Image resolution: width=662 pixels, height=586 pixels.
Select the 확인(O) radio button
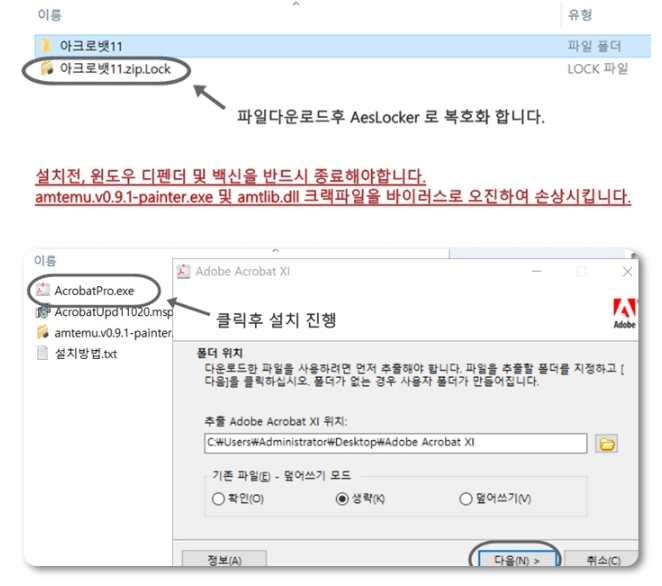tap(218, 498)
